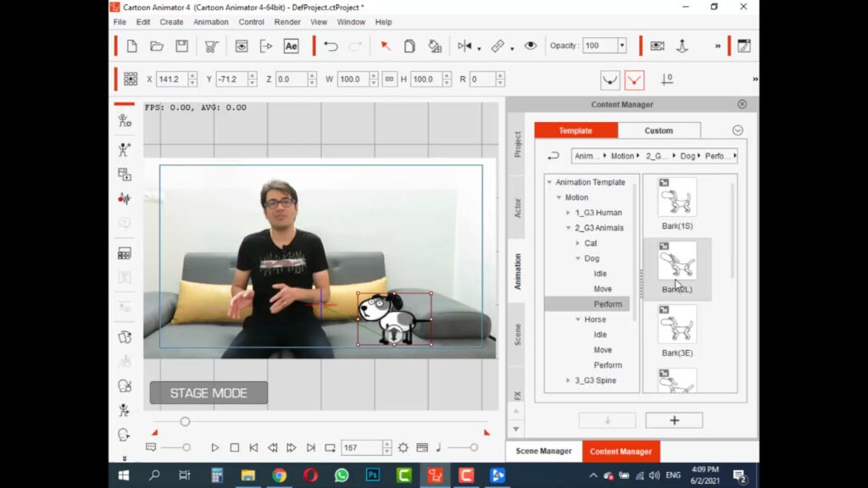Expand the Cat folder
868x488 pixels.
(577, 243)
